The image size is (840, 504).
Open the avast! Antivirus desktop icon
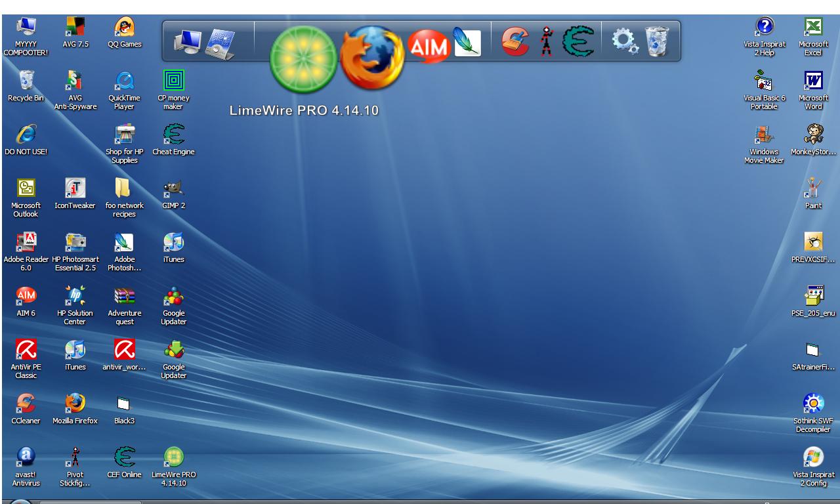click(x=26, y=468)
